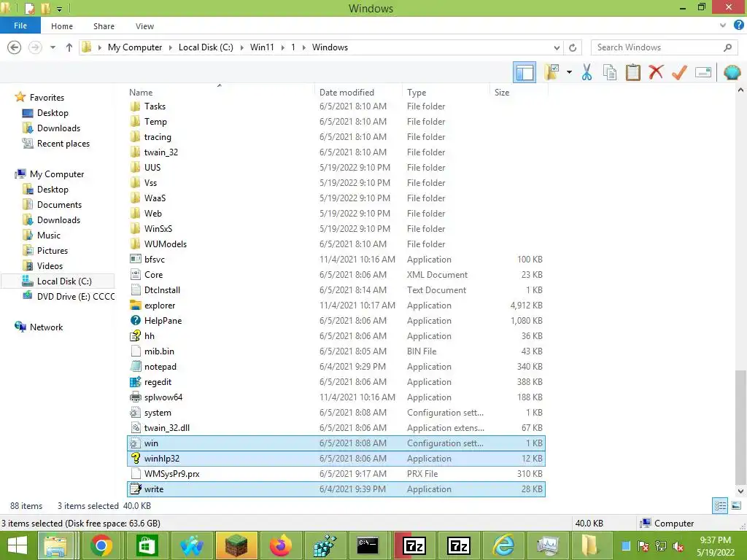Select the twain_32.dll file
The image size is (747, 560).
(167, 427)
